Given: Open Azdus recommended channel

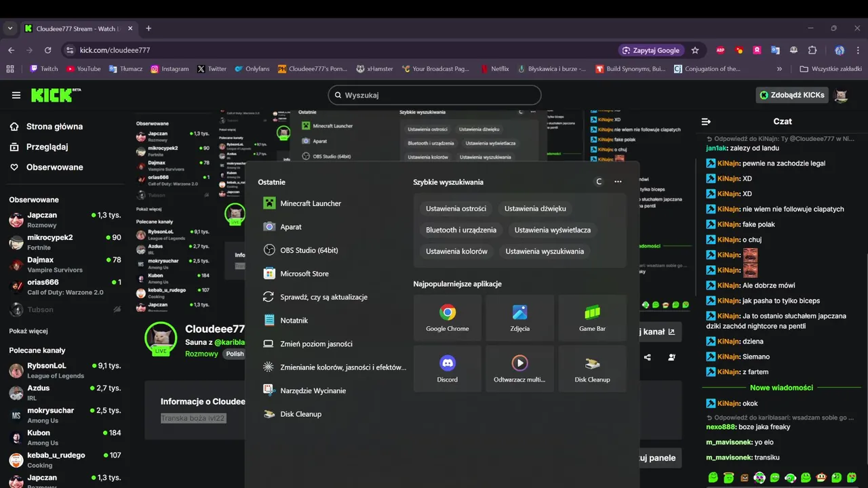Looking at the screenshot, I should click(65, 392).
